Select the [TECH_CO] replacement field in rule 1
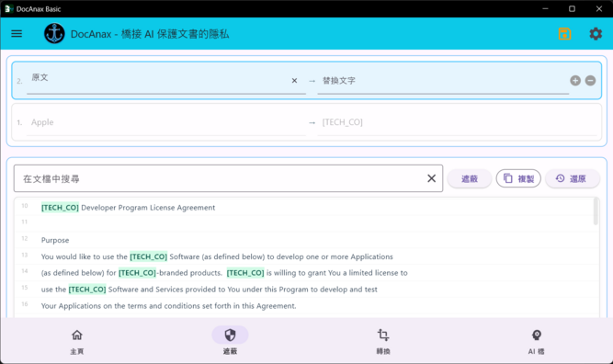Image resolution: width=613 pixels, height=364 pixels. 457,122
